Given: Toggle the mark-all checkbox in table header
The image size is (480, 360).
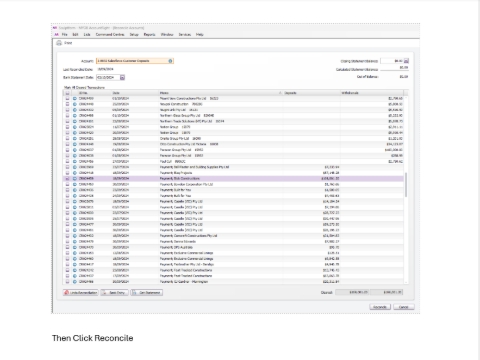Looking at the screenshot, I should click(x=67, y=93).
